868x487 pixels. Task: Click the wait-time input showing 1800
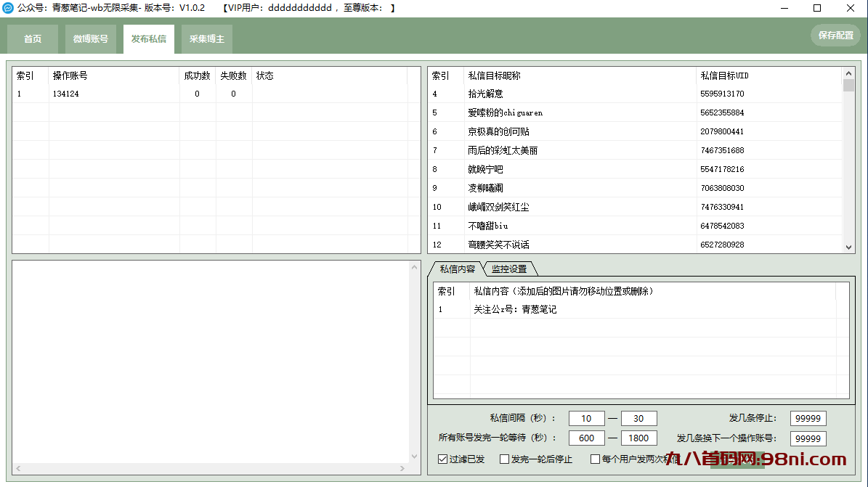pos(638,438)
